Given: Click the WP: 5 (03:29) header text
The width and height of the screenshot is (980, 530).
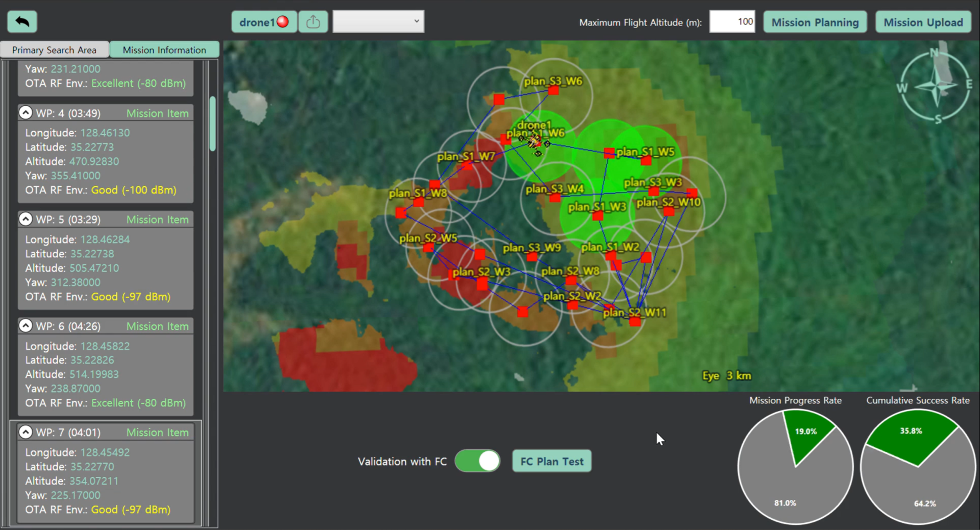Looking at the screenshot, I should point(68,220).
